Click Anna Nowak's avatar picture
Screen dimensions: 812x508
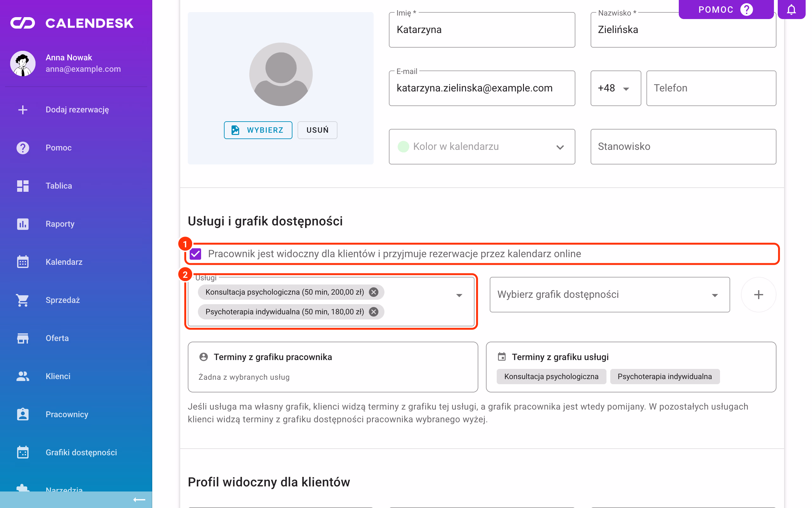tap(23, 63)
